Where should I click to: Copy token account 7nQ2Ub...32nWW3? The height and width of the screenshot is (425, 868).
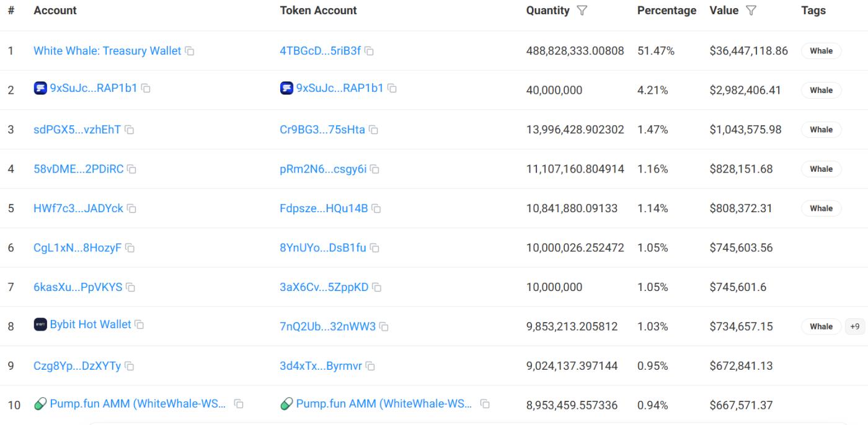[384, 326]
